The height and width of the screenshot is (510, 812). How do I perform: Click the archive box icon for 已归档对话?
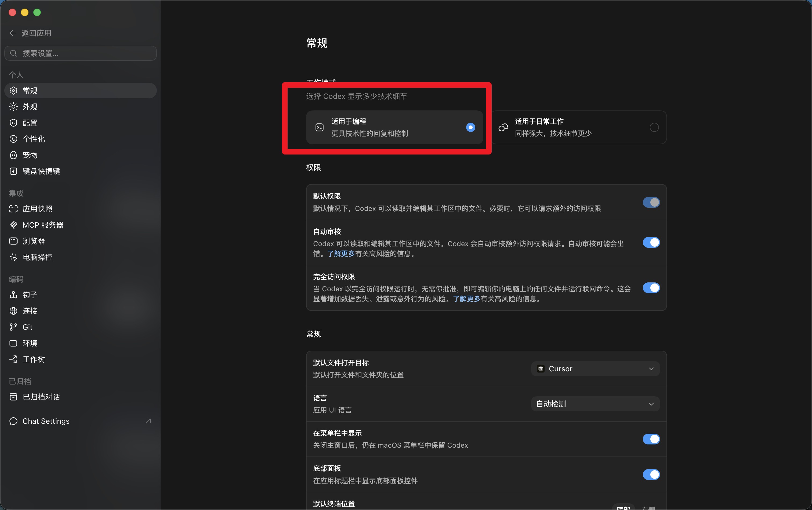pyautogui.click(x=13, y=397)
